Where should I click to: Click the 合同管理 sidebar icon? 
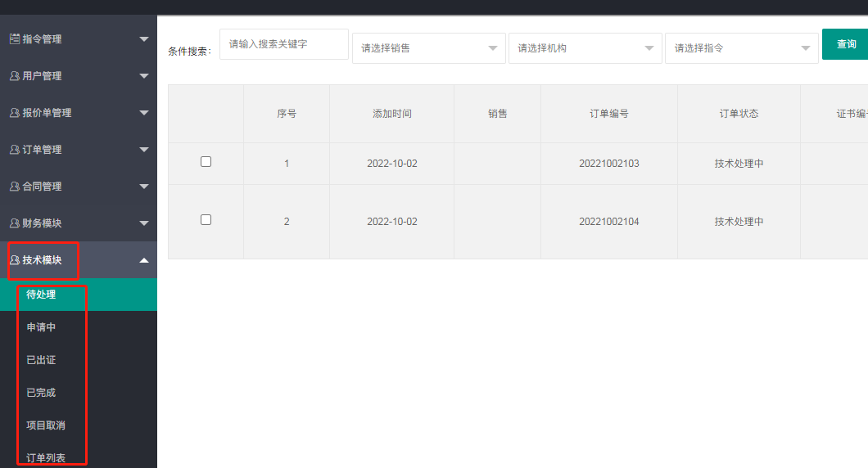14,187
